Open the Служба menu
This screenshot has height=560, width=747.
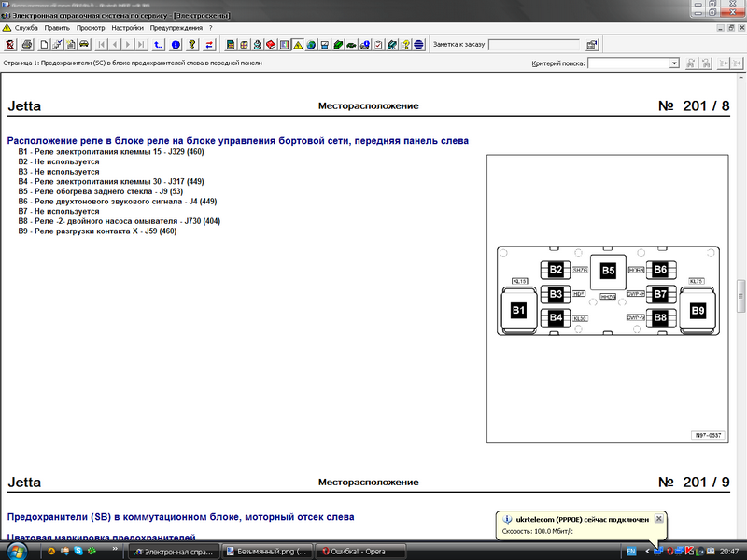(x=26, y=28)
